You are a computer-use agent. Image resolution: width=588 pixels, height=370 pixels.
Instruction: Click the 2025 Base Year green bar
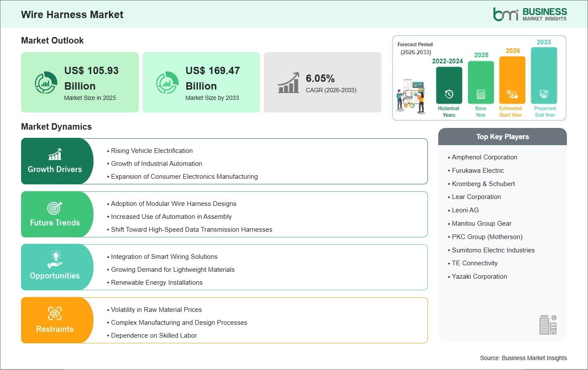pyautogui.click(x=481, y=83)
